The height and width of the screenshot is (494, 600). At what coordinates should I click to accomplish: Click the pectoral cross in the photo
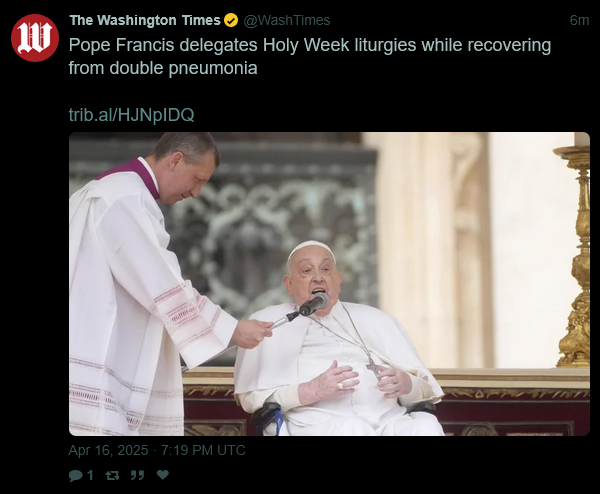[x=374, y=367]
